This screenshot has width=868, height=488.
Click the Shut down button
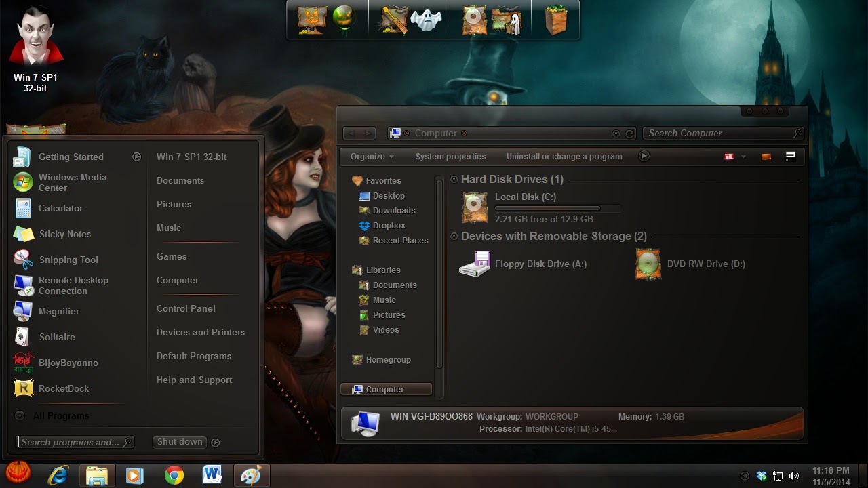pos(180,442)
